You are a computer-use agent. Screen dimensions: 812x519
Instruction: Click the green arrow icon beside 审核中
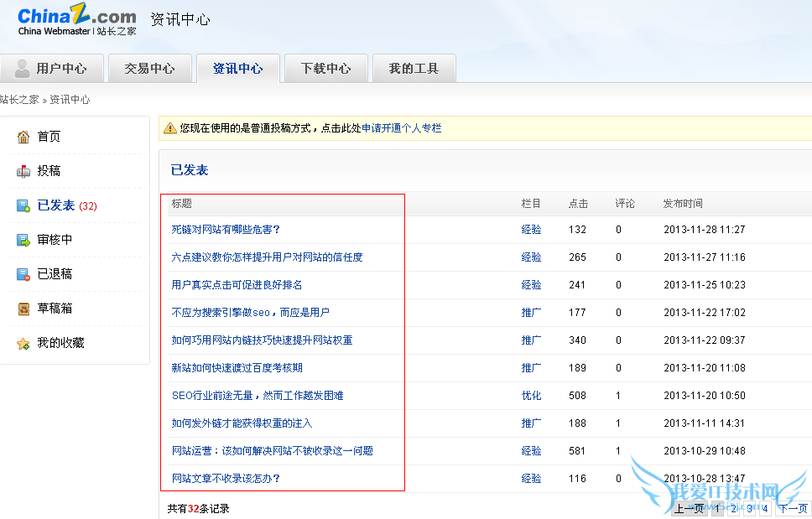pyautogui.click(x=23, y=240)
